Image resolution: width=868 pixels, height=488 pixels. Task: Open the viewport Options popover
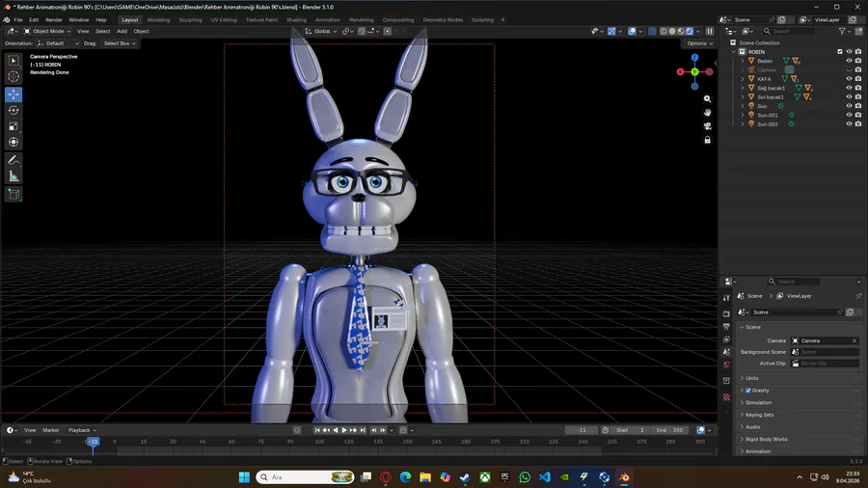pyautogui.click(x=697, y=43)
